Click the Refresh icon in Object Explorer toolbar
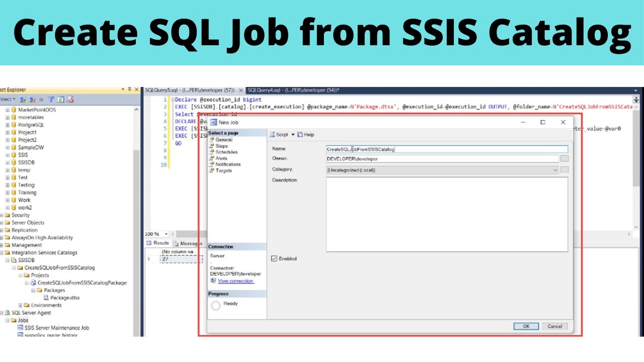 tap(60, 100)
